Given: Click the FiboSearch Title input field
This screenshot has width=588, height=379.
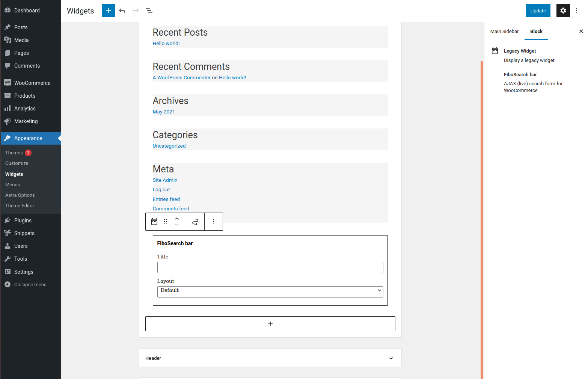Looking at the screenshot, I should [270, 267].
